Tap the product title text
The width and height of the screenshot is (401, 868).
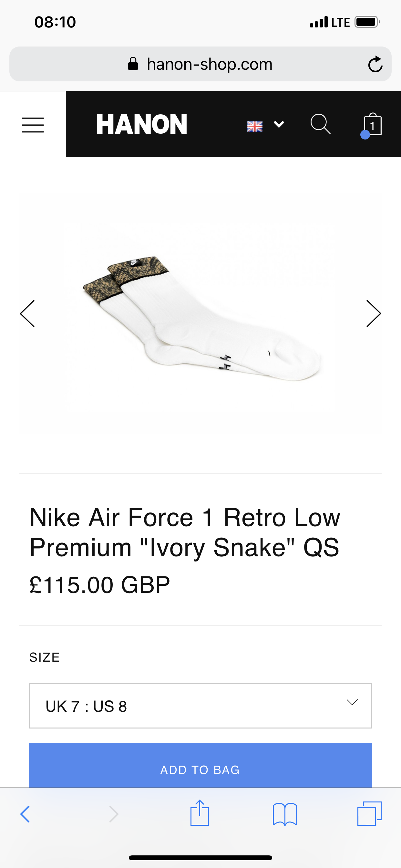pos(185,532)
